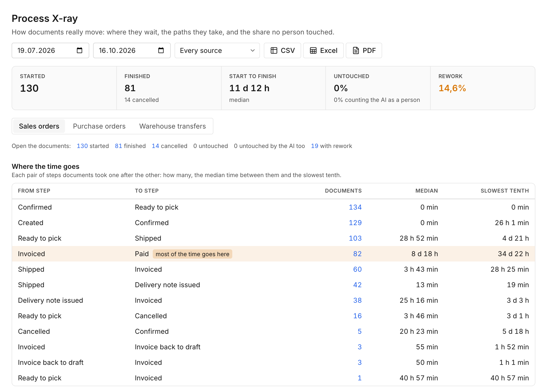Expand the Every source dropdown
This screenshot has width=547, height=392.
[217, 50]
